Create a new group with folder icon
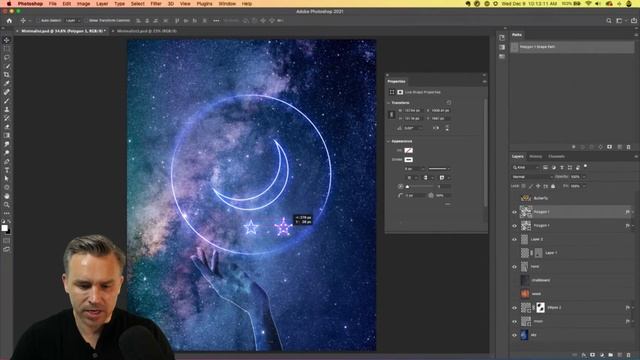This screenshot has height=360, width=640. pyautogui.click(x=611, y=355)
